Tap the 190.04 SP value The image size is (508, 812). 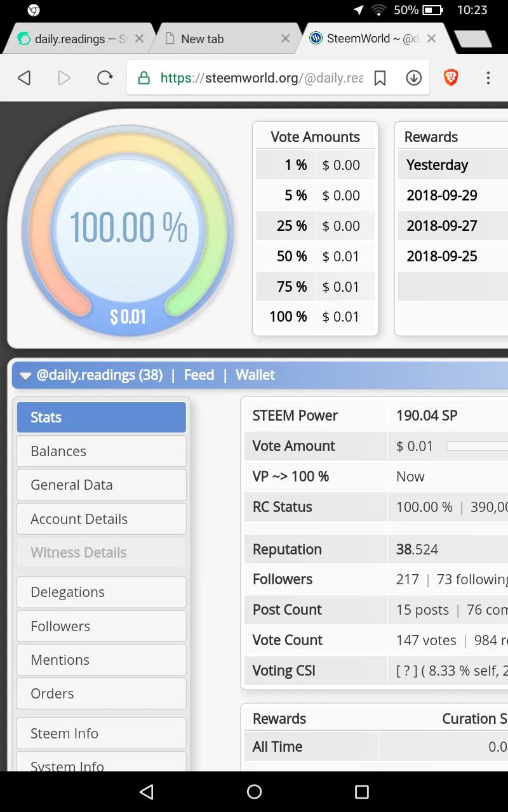(427, 416)
